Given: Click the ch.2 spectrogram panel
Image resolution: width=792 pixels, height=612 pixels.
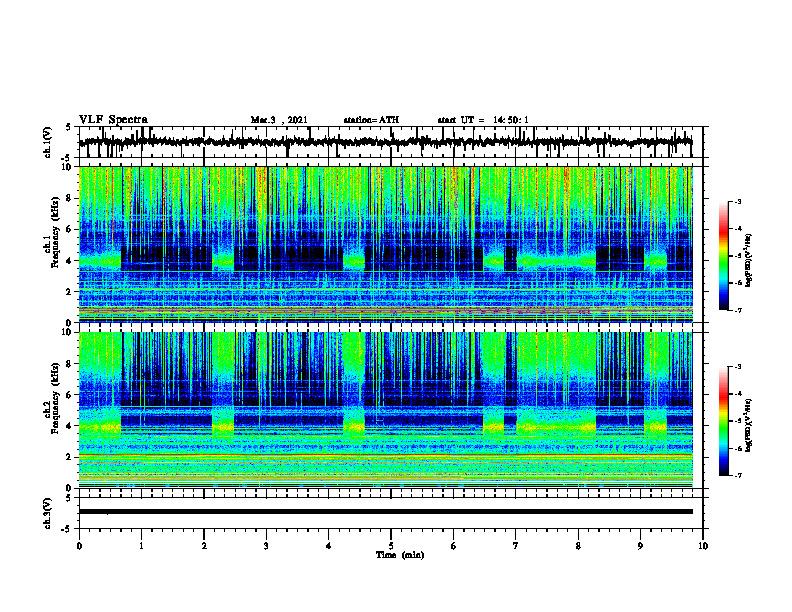Looking at the screenshot, I should (x=386, y=410).
